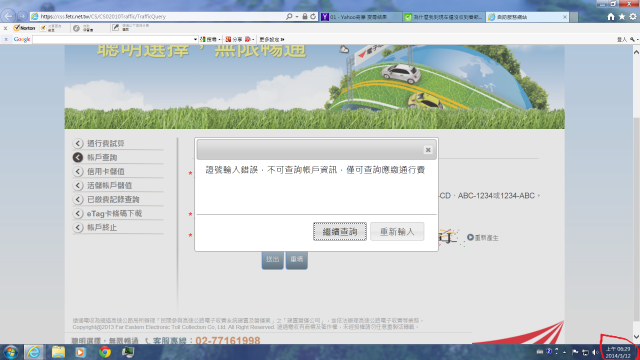The height and width of the screenshot is (360, 640).
Task: Click arrow icon beside 已繳費記錄查詢
Action: (x=78, y=199)
